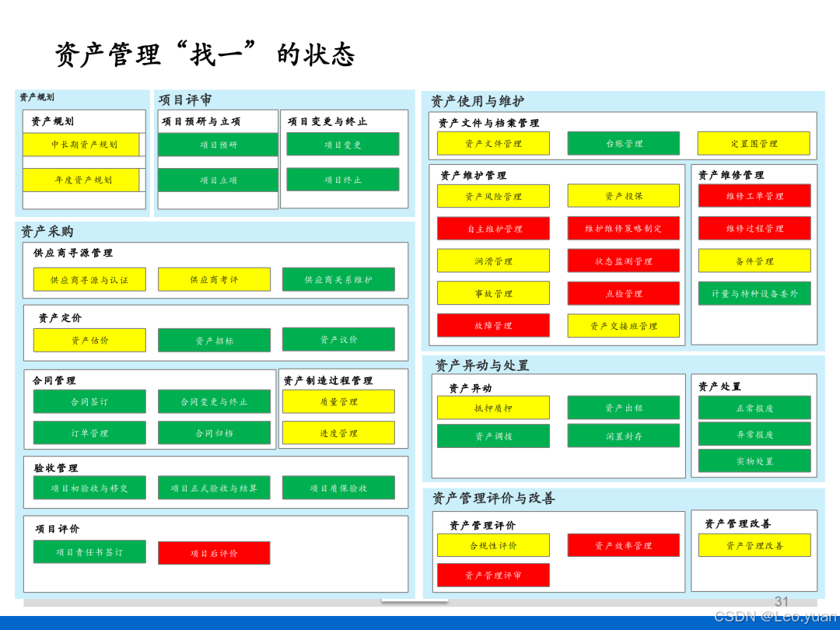Click the 事故管理 box

point(493,293)
